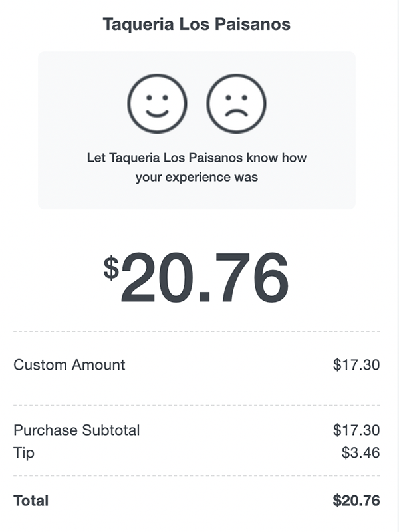Select the Purchase Subtotal label
The image size is (399, 532).
(x=76, y=430)
